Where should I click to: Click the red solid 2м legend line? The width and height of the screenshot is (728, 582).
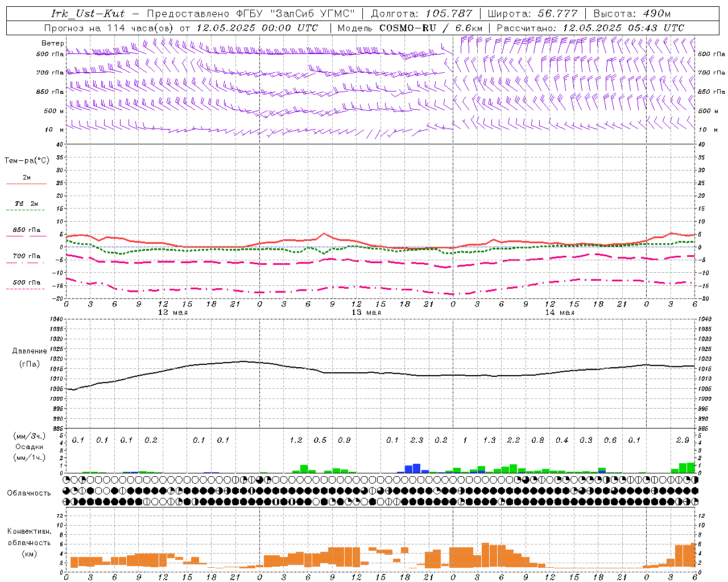(26, 184)
